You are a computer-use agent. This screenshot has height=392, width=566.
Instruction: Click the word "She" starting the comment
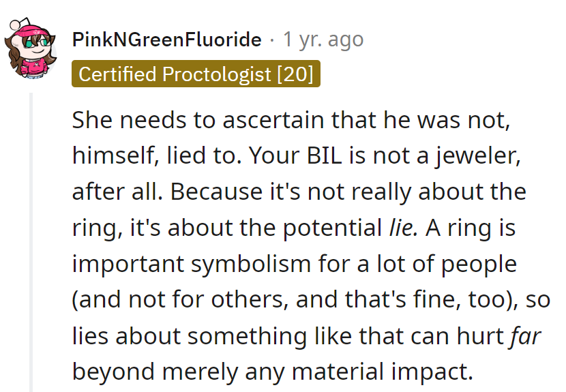tap(91, 120)
